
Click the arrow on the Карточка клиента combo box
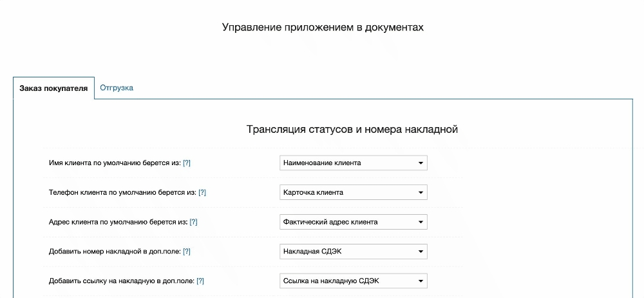point(421,193)
